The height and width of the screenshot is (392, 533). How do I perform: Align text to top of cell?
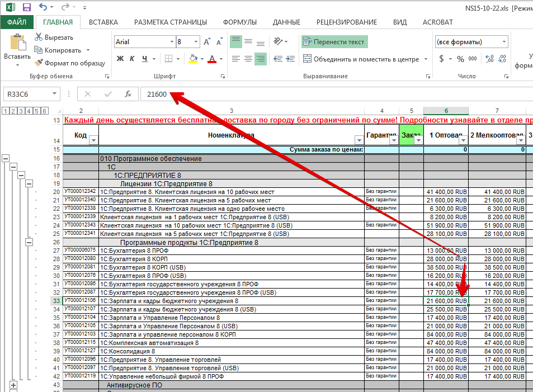(x=236, y=42)
